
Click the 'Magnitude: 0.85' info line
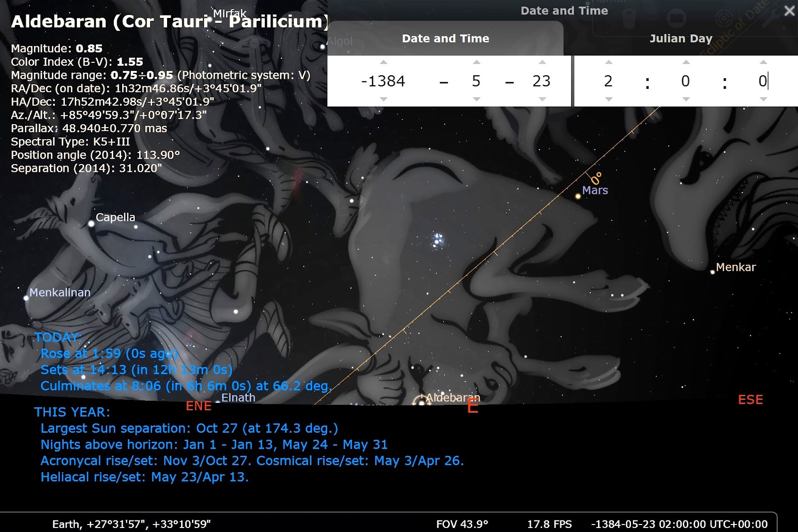pos(57,48)
